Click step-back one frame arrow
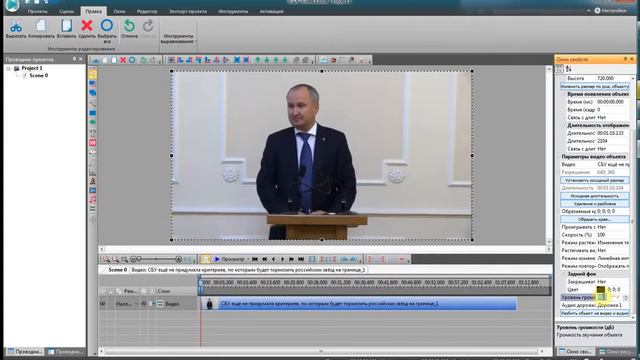640x360 pixels. (x=273, y=259)
